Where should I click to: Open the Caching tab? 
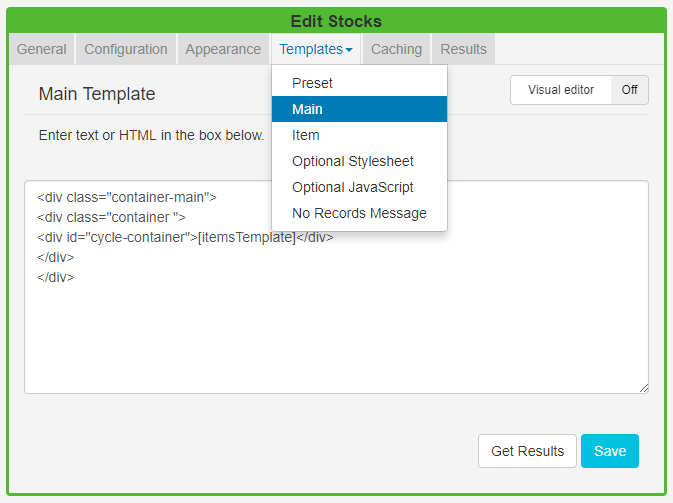[x=396, y=49]
